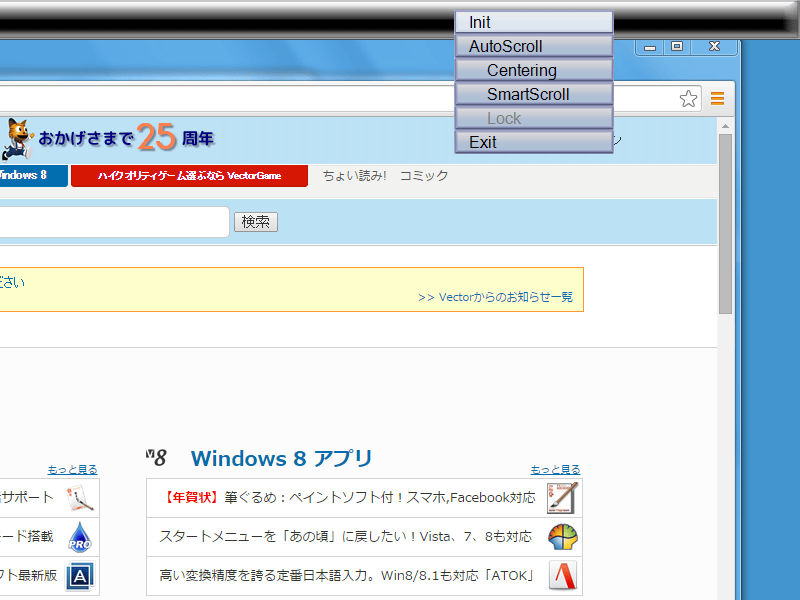The image size is (800, 600).
Task: Close the browser window
Action: pos(714,46)
